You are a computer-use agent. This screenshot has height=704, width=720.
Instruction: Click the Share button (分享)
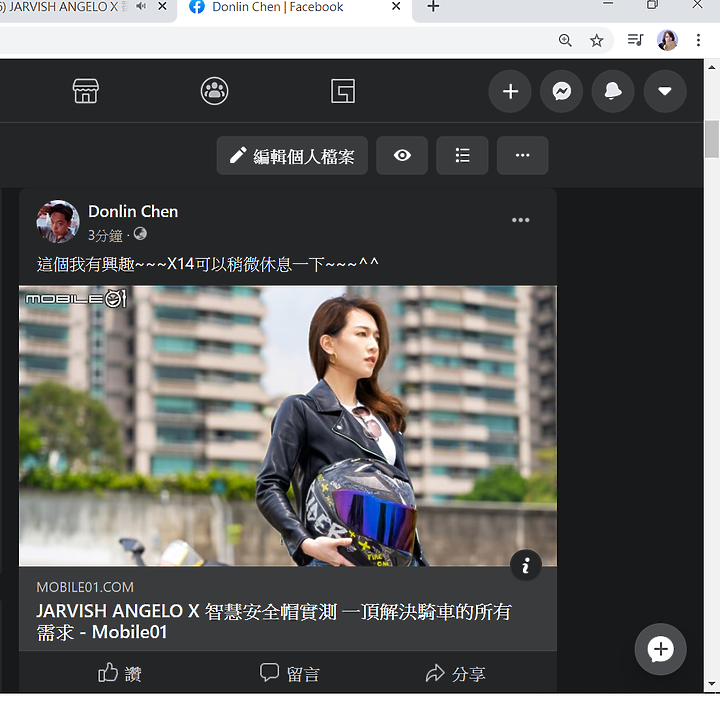tap(456, 674)
